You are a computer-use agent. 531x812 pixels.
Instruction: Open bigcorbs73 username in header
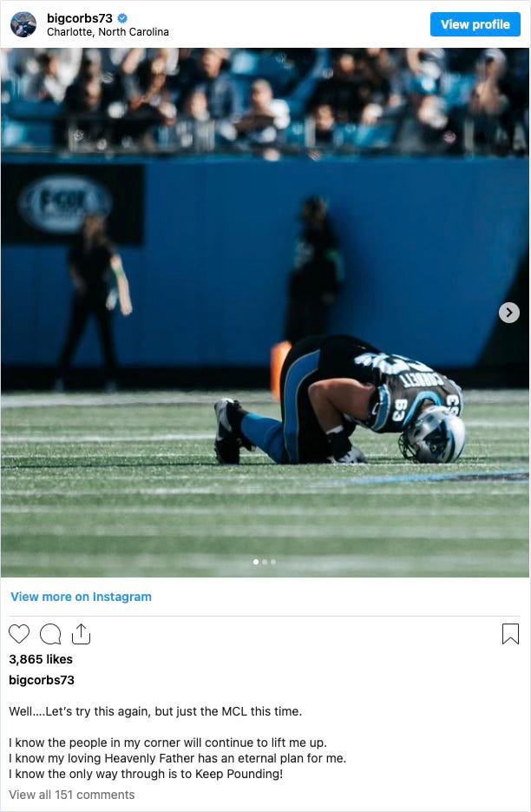(79, 18)
